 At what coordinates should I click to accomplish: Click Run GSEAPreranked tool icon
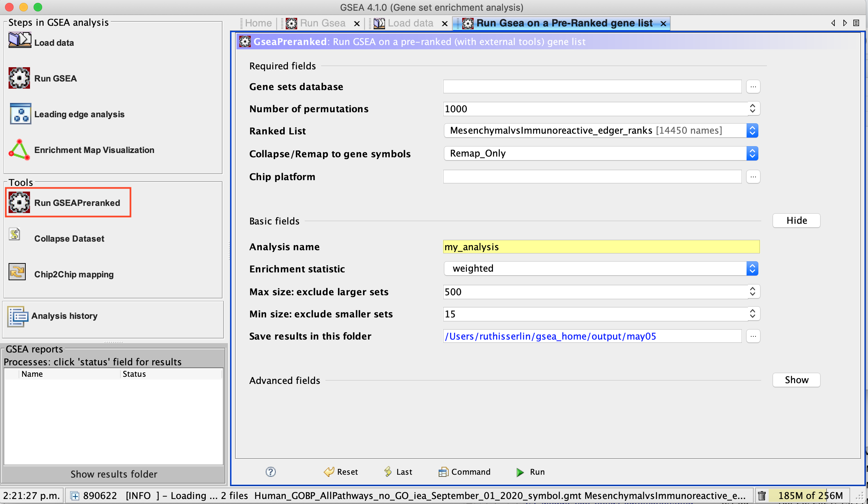(x=19, y=202)
